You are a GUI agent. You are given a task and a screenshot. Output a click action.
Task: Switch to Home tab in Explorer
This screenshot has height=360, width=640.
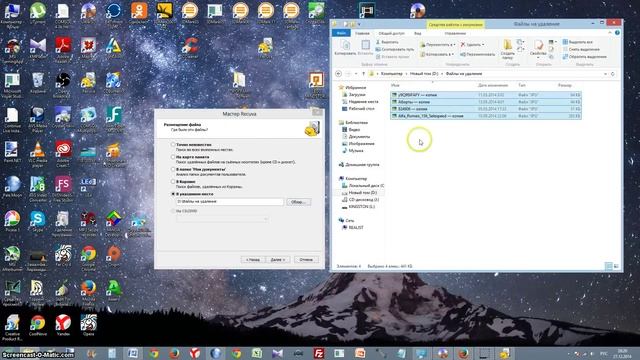pos(362,33)
